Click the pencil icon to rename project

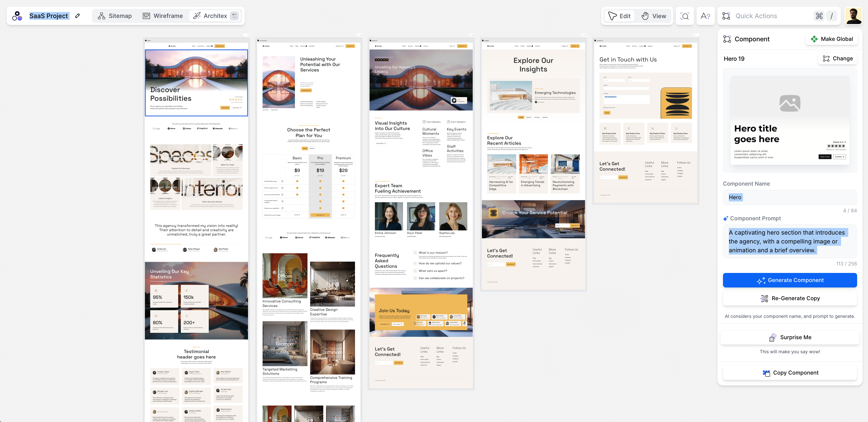78,16
